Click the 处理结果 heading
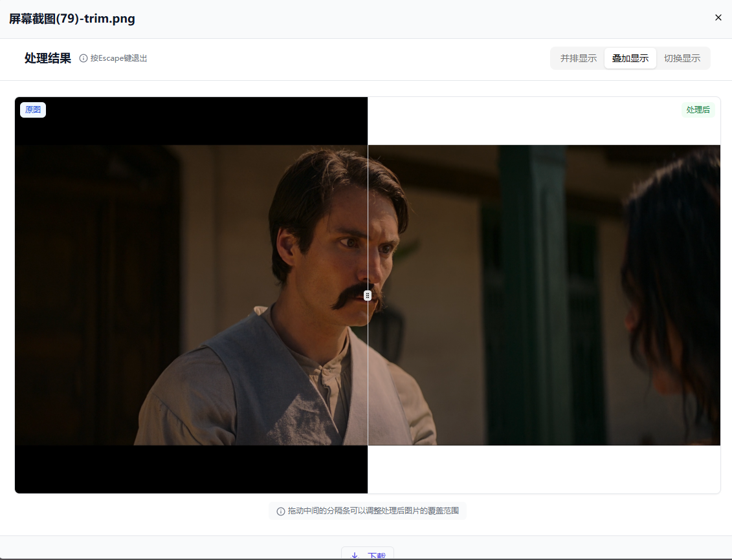This screenshot has height=560, width=732. pos(48,58)
